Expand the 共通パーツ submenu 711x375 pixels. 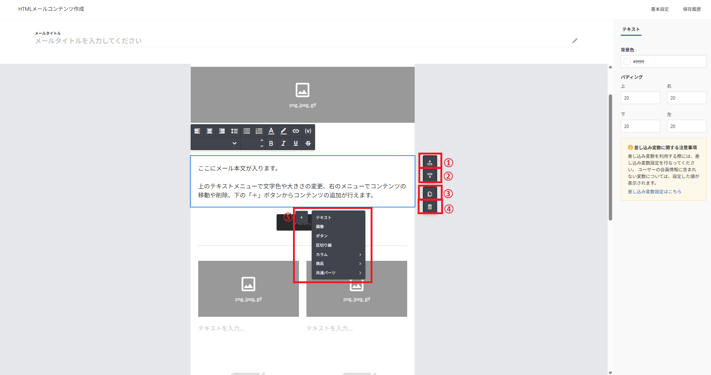click(338, 273)
